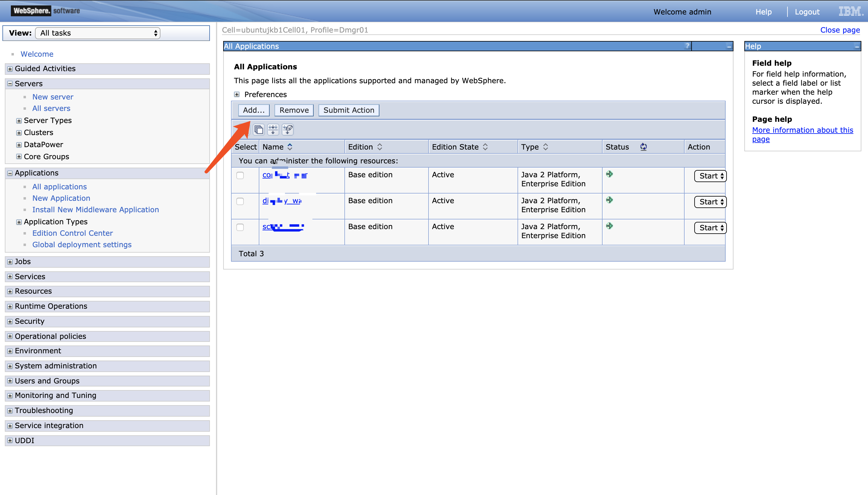868x495 pixels.
Task: Sort the table by the Edition State arrows
Action: (x=485, y=147)
